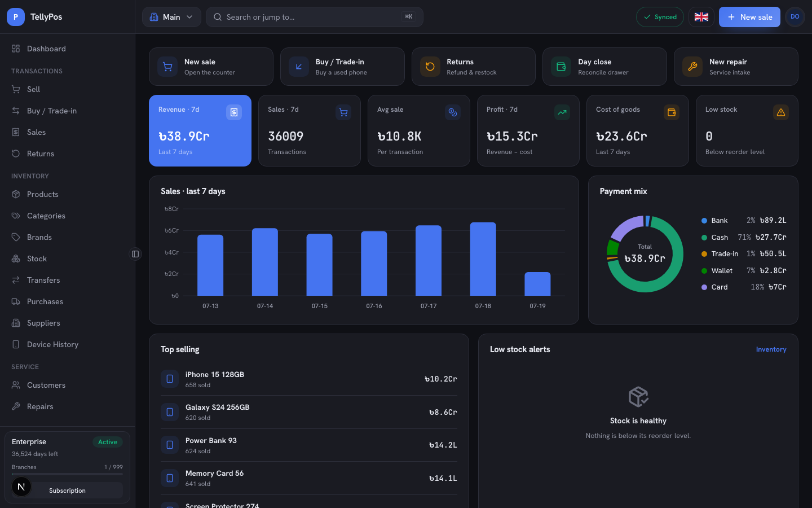The height and width of the screenshot is (508, 812).
Task: Click the Card purple legend dot
Action: pyautogui.click(x=704, y=287)
